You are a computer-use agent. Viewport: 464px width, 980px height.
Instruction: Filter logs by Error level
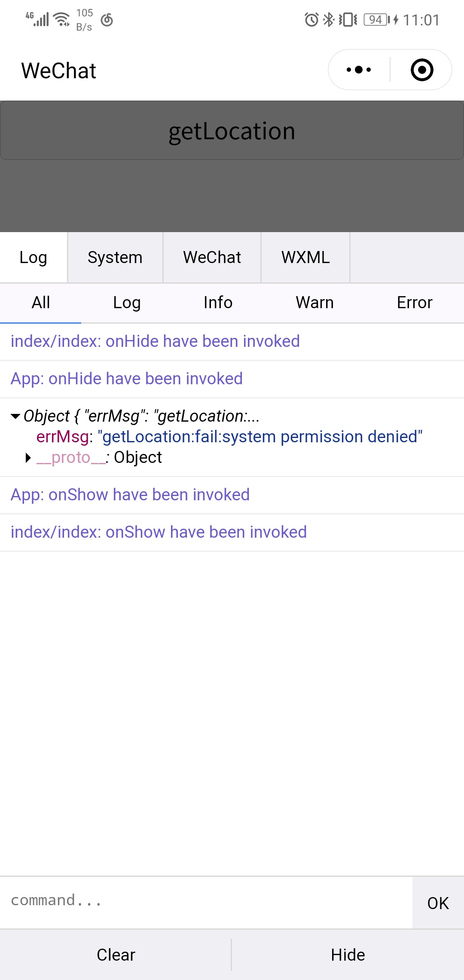414,303
